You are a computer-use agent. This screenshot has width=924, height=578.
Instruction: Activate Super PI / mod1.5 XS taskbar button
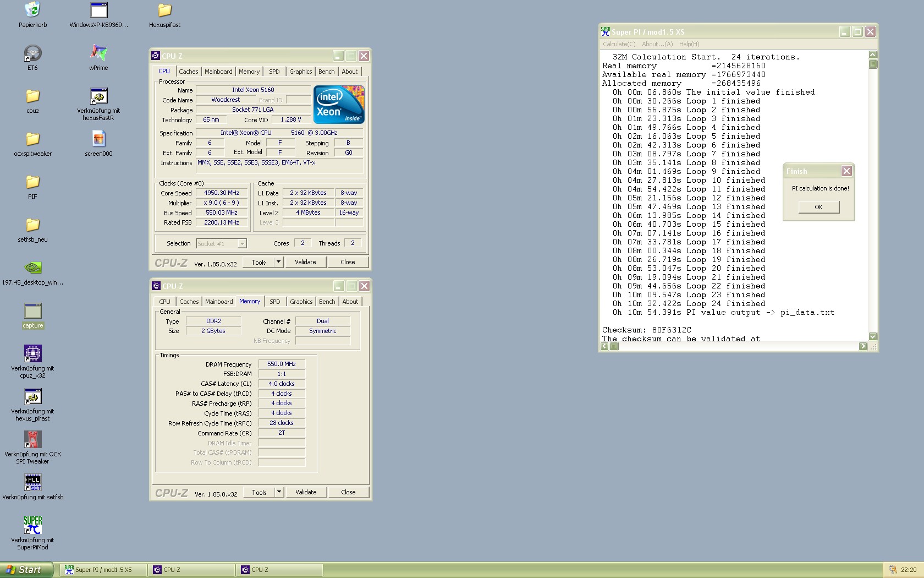click(103, 570)
